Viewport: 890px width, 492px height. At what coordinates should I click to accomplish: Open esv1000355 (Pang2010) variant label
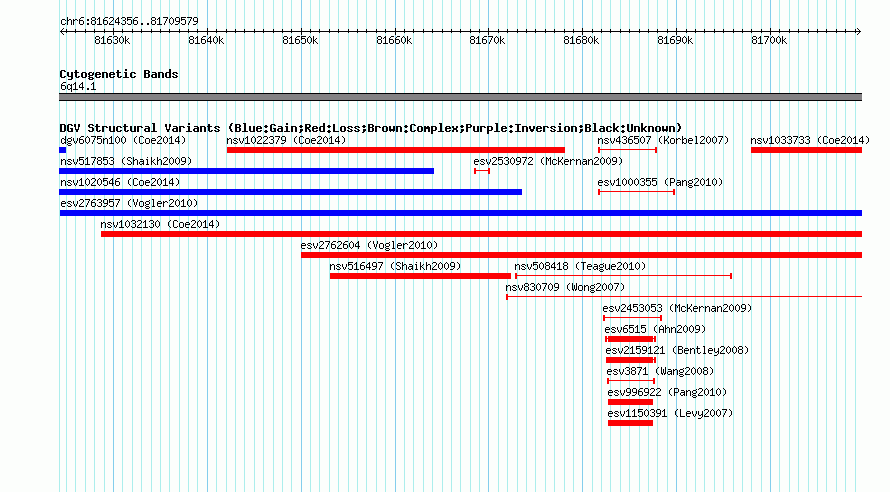[660, 182]
